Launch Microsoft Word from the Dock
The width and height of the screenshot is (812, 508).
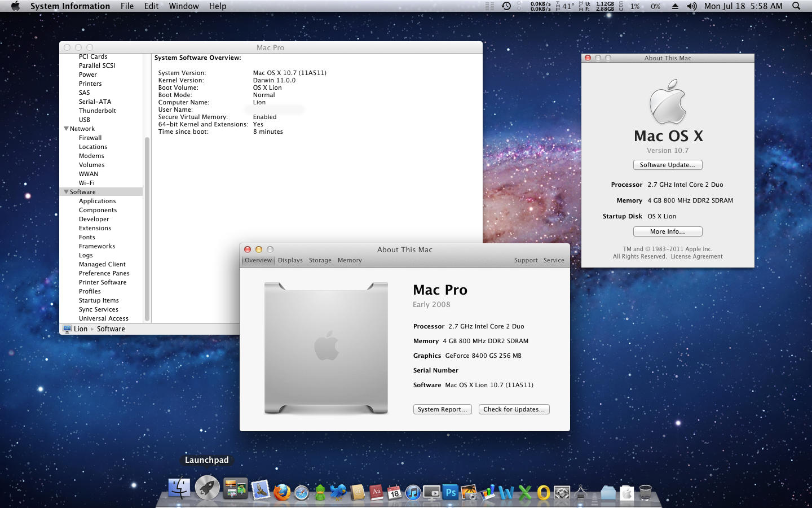click(506, 492)
